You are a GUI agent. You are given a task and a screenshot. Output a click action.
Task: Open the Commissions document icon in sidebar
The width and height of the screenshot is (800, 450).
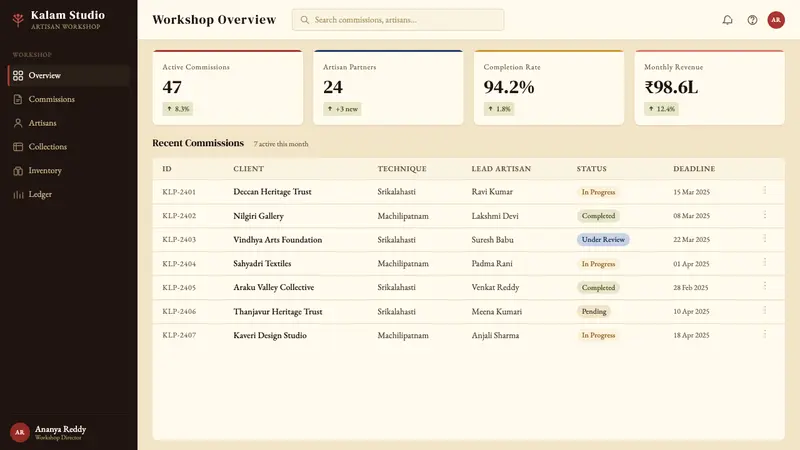18,99
